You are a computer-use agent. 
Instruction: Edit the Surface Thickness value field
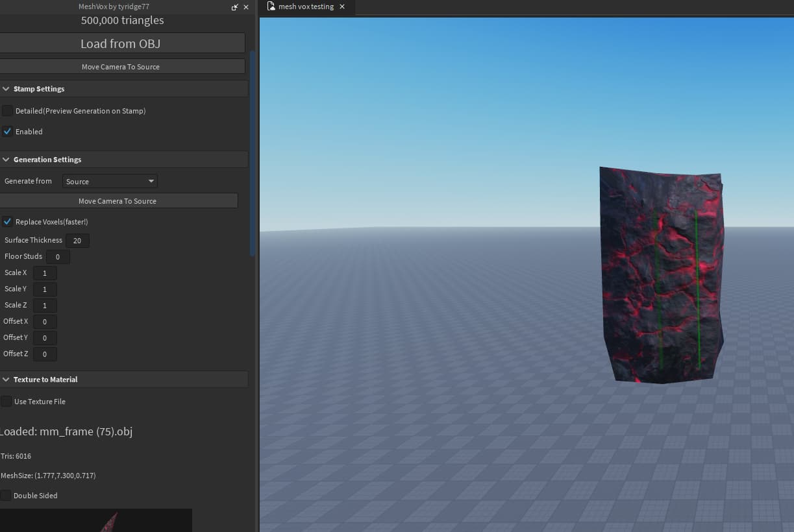[77, 240]
